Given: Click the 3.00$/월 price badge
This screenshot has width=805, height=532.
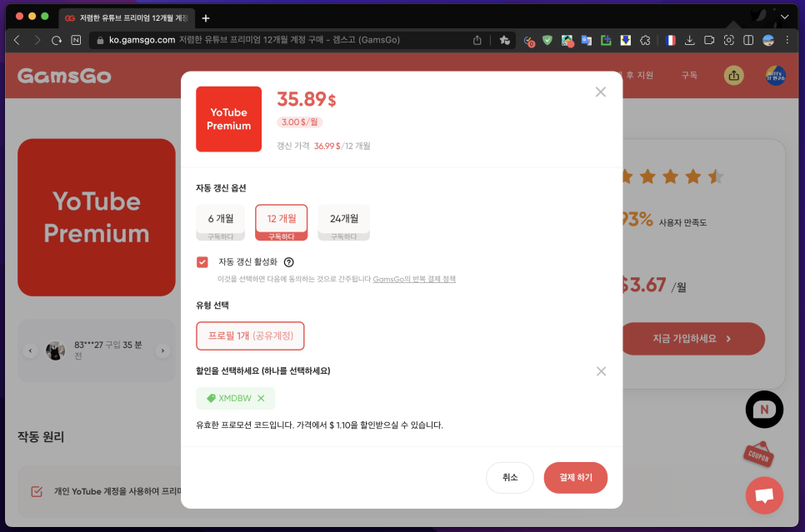Looking at the screenshot, I should click(300, 122).
